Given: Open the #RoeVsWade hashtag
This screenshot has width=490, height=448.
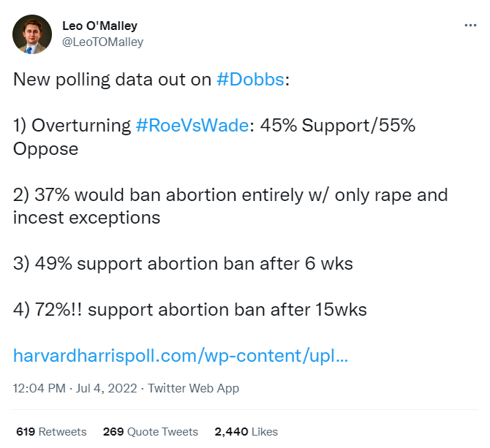Looking at the screenshot, I should (193, 125).
